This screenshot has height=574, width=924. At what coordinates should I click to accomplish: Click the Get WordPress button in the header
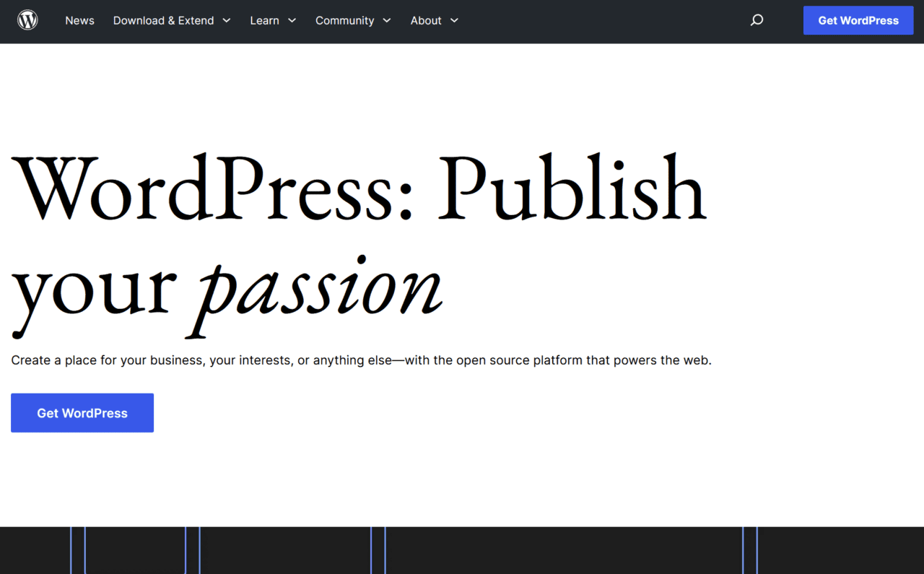[x=858, y=20]
